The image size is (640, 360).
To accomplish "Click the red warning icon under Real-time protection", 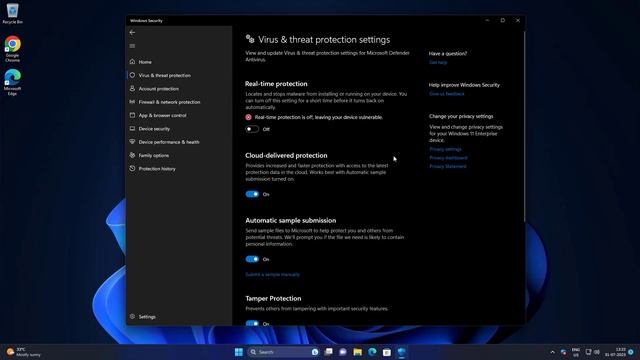I will pos(248,117).
